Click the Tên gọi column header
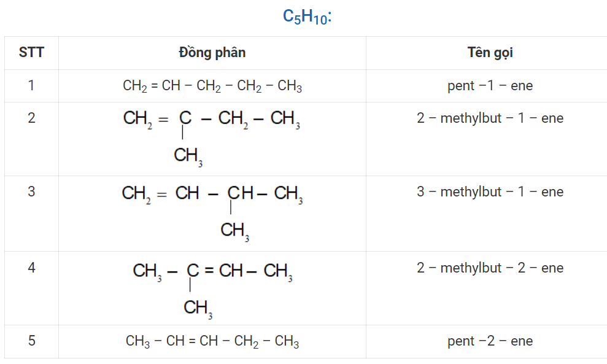Screen dimensions: 607x364 click(x=490, y=53)
